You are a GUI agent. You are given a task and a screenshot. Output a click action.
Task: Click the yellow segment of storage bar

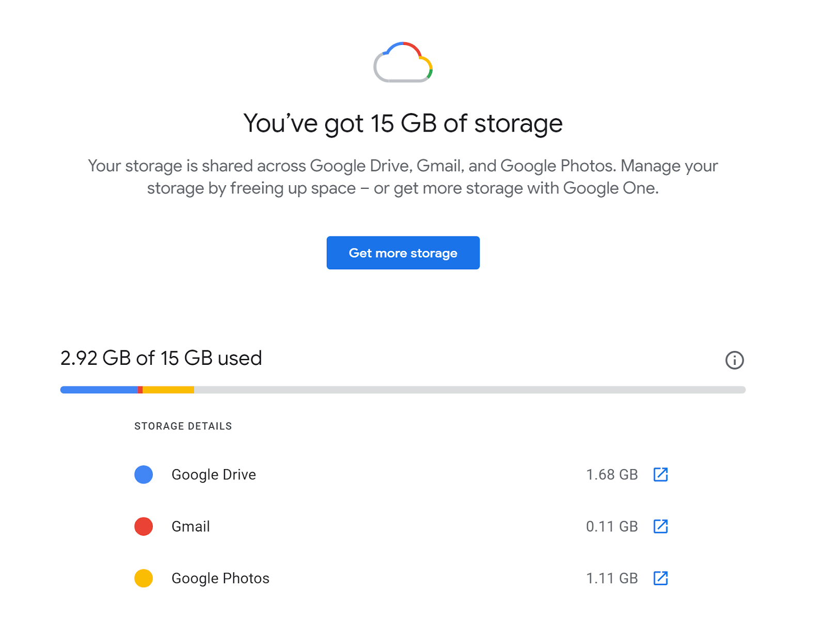(x=168, y=390)
